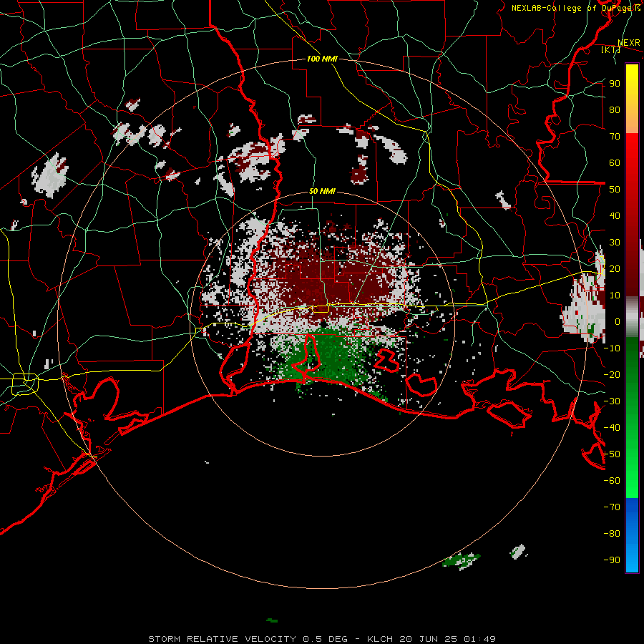The image size is (644, 644).
Task: Click the -30 value on the velocity scale
Action: pyautogui.click(x=612, y=401)
